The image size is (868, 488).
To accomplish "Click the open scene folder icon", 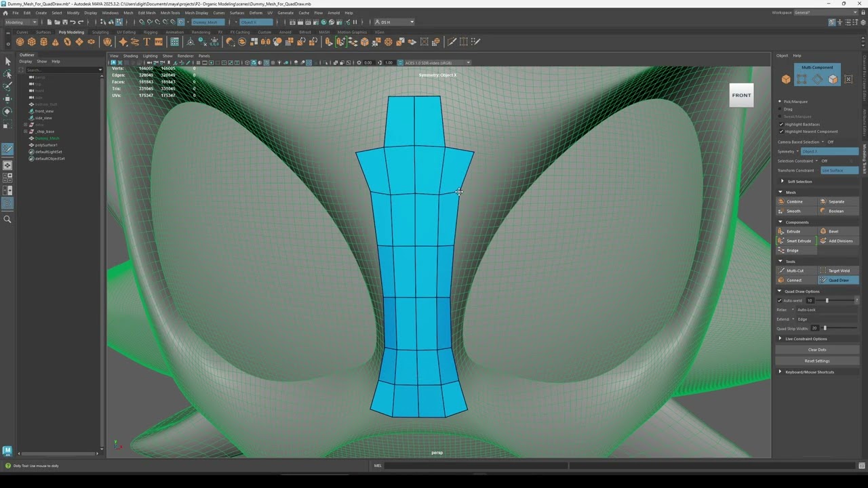I will coord(57,22).
